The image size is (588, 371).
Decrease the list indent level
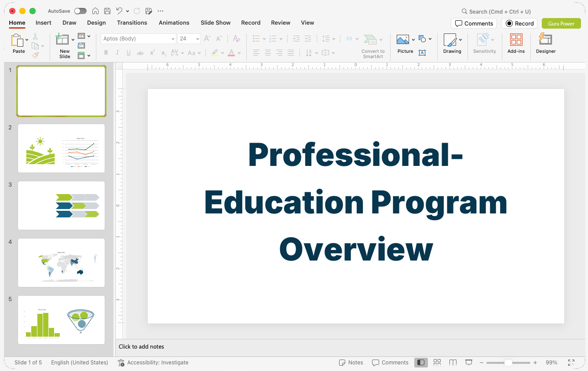pyautogui.click(x=296, y=39)
